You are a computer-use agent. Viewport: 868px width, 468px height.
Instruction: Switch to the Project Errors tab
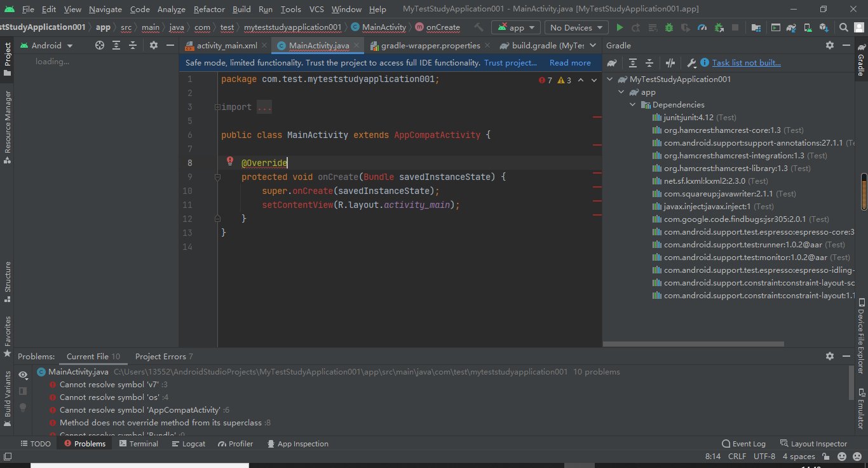(164, 357)
